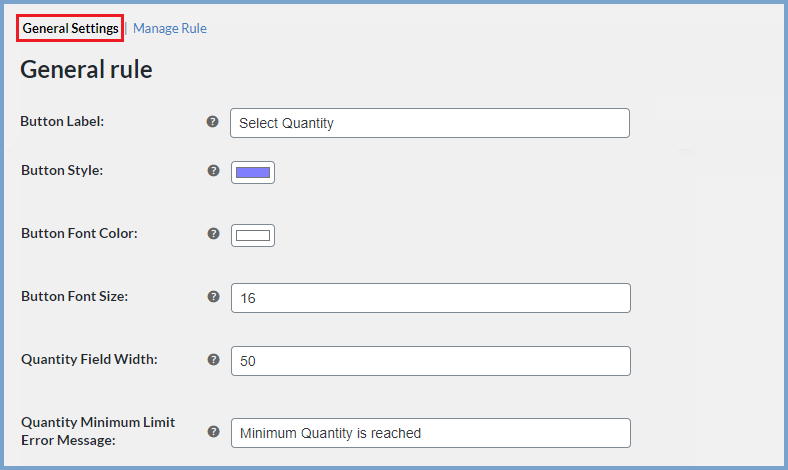Image resolution: width=788 pixels, height=470 pixels.
Task: Click the help icon for Quantity Field Width
Action: pos(214,359)
